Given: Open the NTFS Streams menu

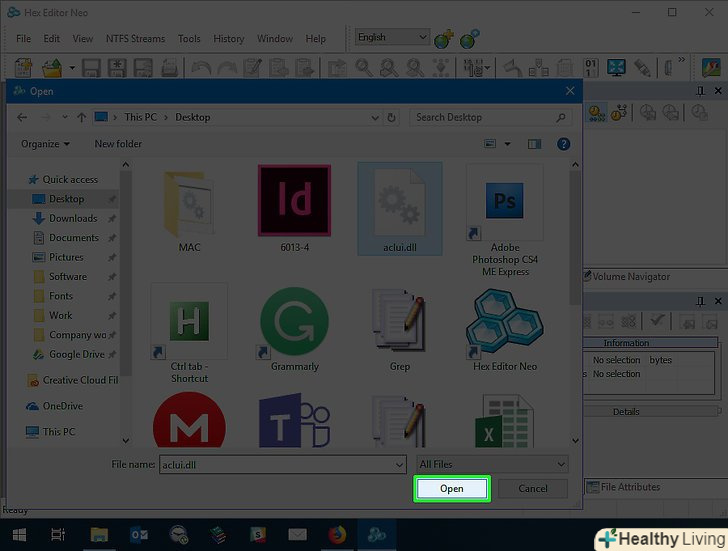Looking at the screenshot, I should (135, 39).
